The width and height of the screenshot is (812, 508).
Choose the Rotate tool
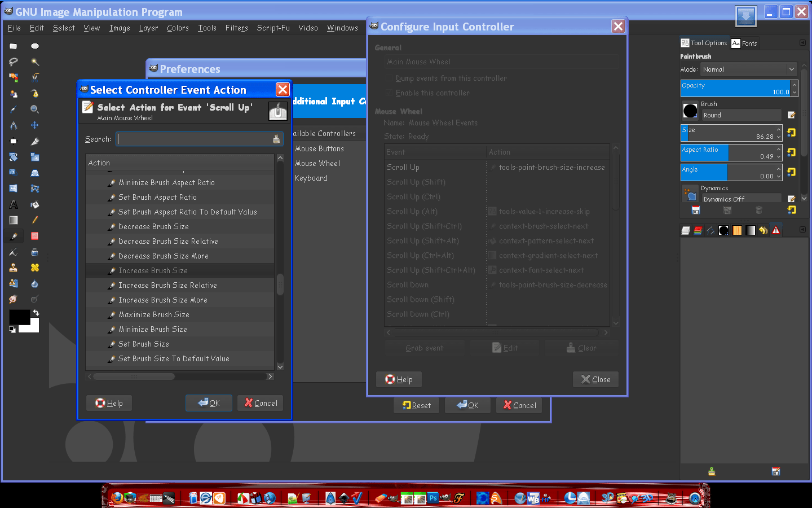click(14, 157)
